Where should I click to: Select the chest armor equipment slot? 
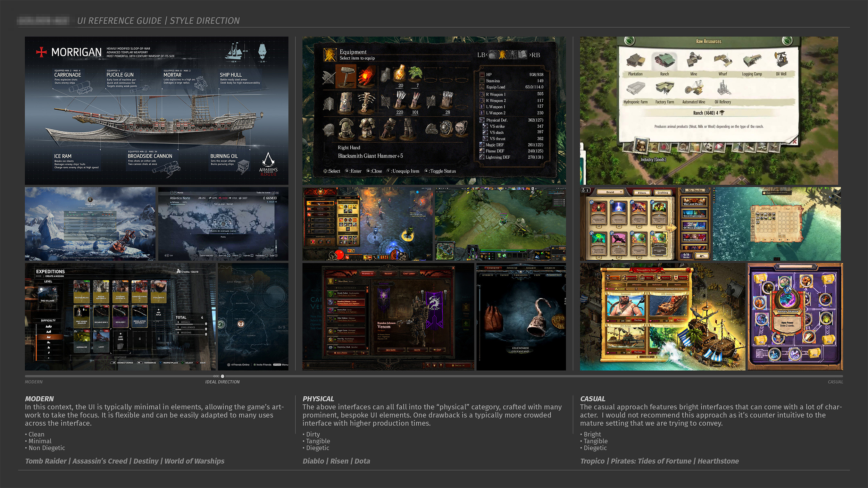tap(367, 129)
